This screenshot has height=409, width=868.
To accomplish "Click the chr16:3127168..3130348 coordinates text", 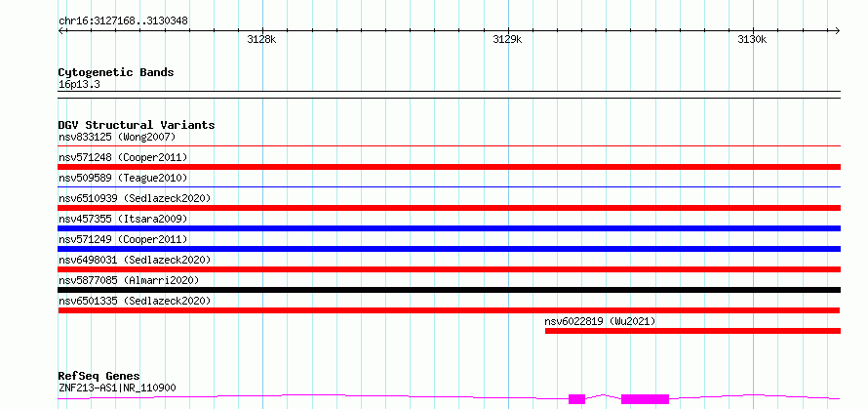I will coord(123,21).
